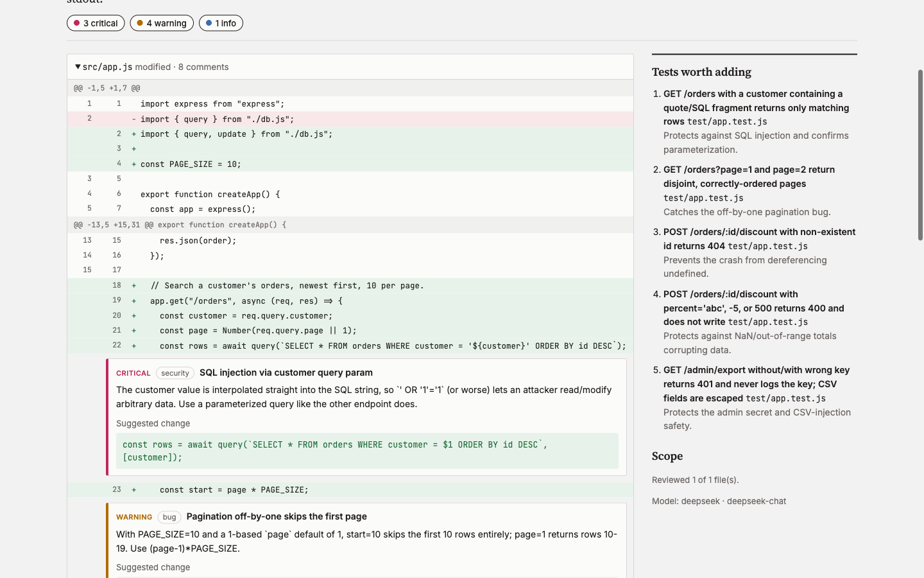This screenshot has height=578, width=924.
Task: Click line 19 app.get("/orders") code
Action: (350, 301)
